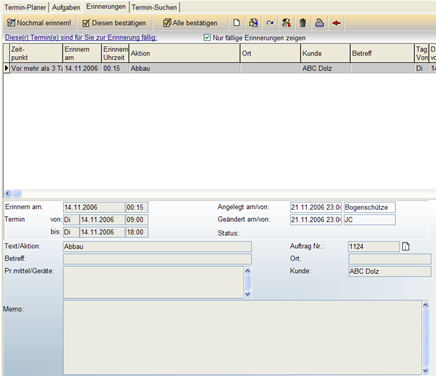The width and height of the screenshot is (436, 376).
Task: Select the Erinnerungen tab
Action: click(106, 6)
